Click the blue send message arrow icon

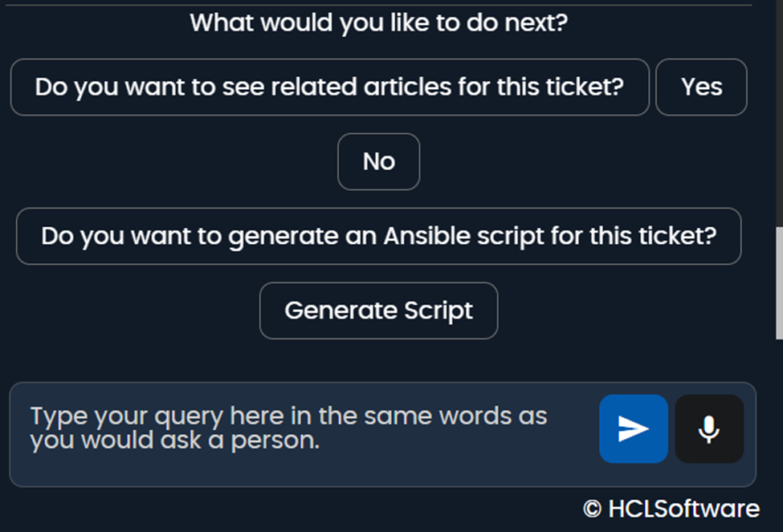(633, 428)
